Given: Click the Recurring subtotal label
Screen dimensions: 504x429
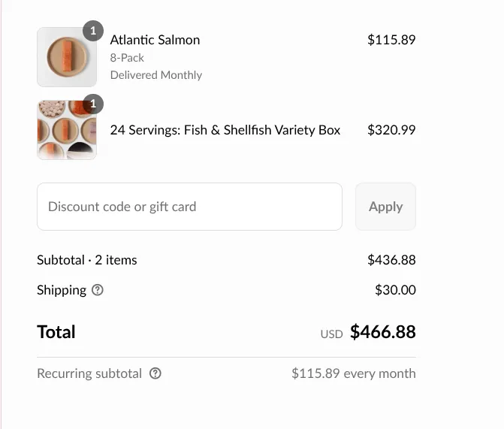Looking at the screenshot, I should click(89, 373).
